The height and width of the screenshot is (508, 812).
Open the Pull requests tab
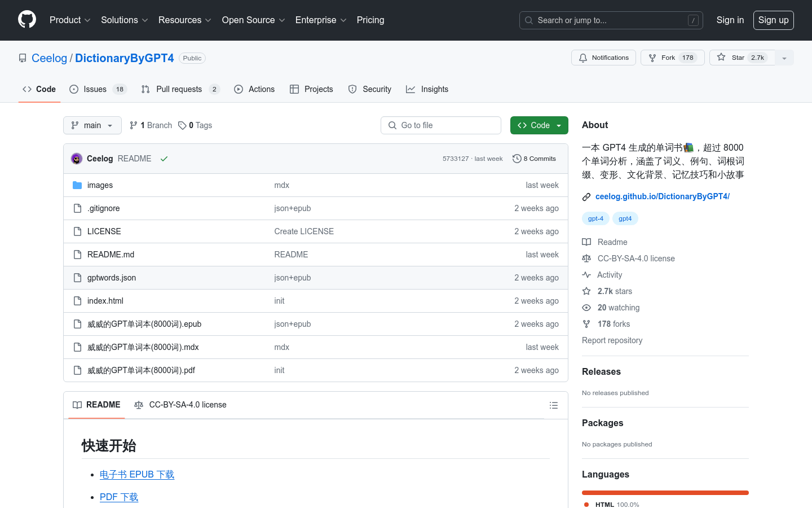(180, 89)
